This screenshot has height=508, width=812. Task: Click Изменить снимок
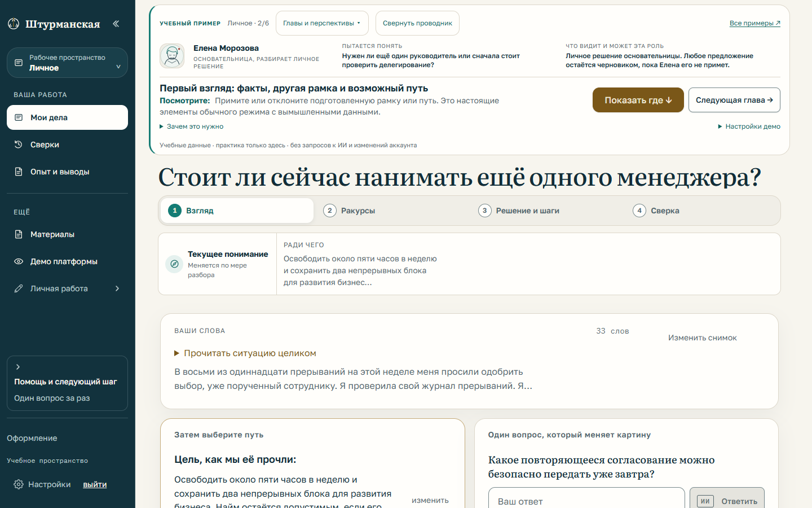(x=703, y=338)
